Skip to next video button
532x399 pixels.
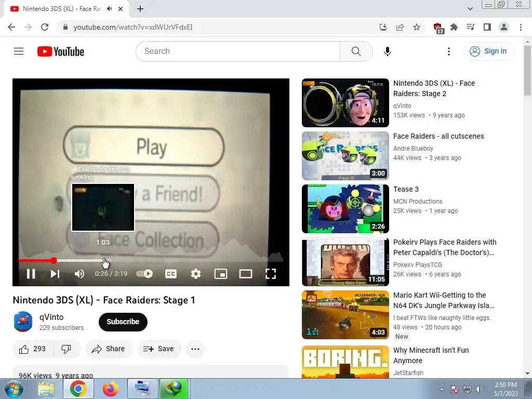55,274
